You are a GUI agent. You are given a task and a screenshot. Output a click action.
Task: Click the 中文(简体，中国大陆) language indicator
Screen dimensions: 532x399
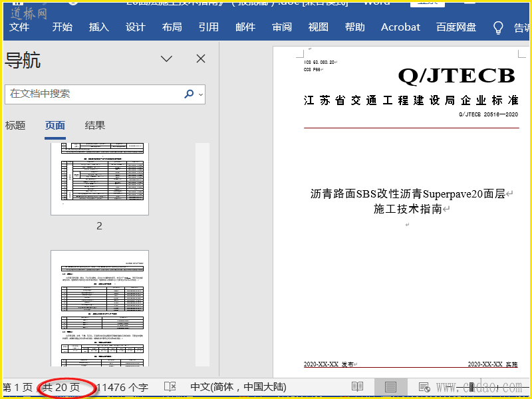238,387
